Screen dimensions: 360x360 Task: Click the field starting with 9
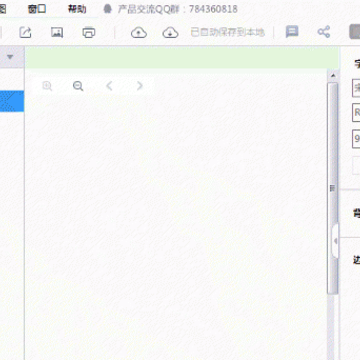[x=356, y=139]
